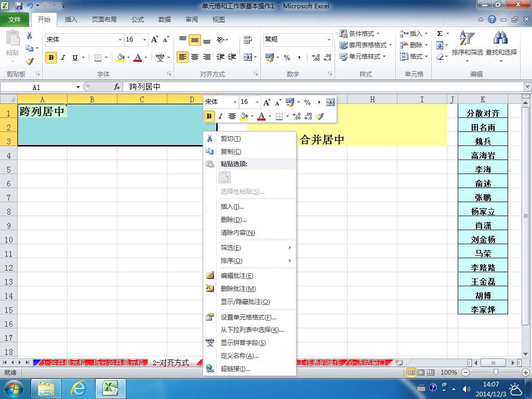Click the comma style icon in ribbon
Screen dimensions: 532x399
point(299,58)
